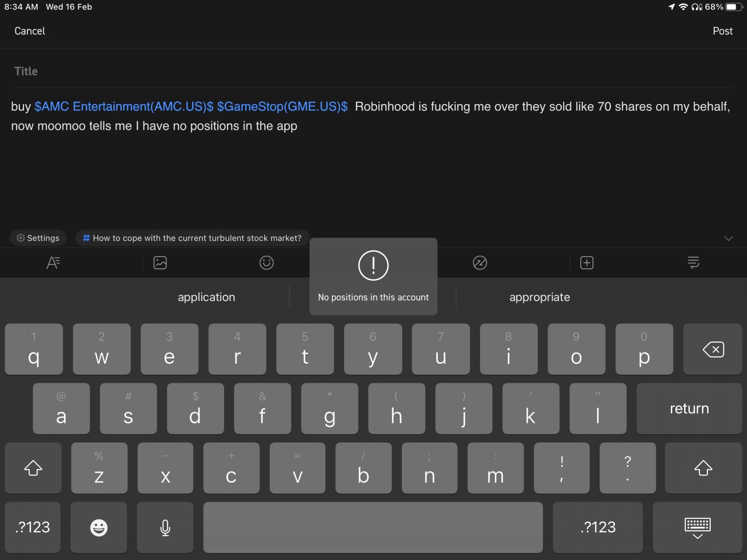Tap the k key
747x560 pixels.
tap(531, 408)
